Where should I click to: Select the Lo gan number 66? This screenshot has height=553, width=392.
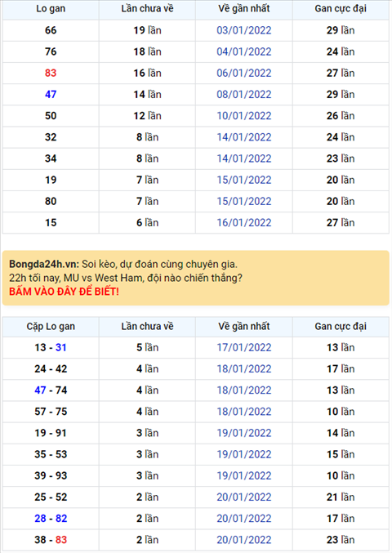pyautogui.click(x=51, y=30)
